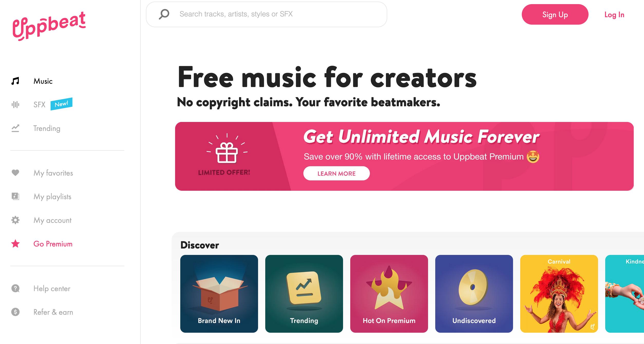The height and width of the screenshot is (344, 644).
Task: Click the SFX waveform icon
Action: (x=15, y=104)
